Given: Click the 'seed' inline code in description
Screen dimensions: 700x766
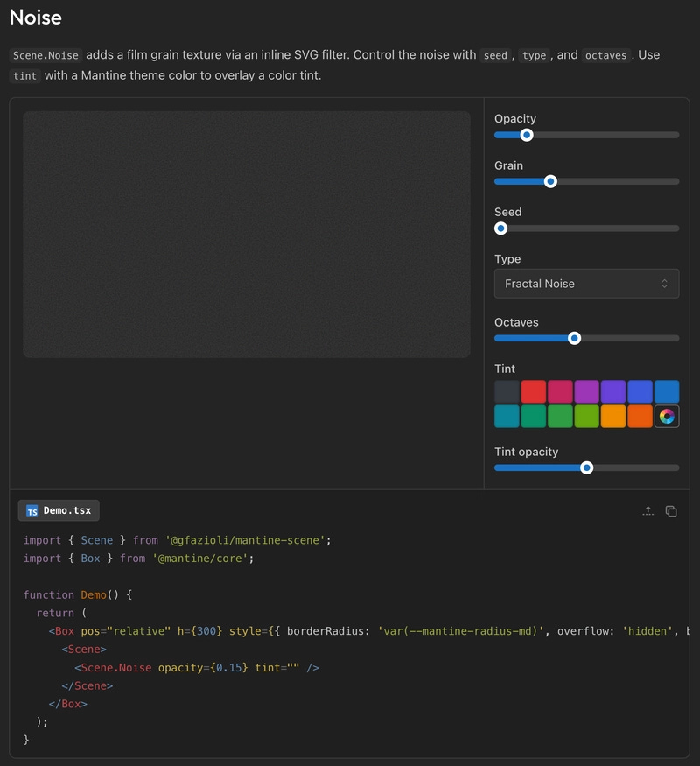Looking at the screenshot, I should tap(495, 55).
